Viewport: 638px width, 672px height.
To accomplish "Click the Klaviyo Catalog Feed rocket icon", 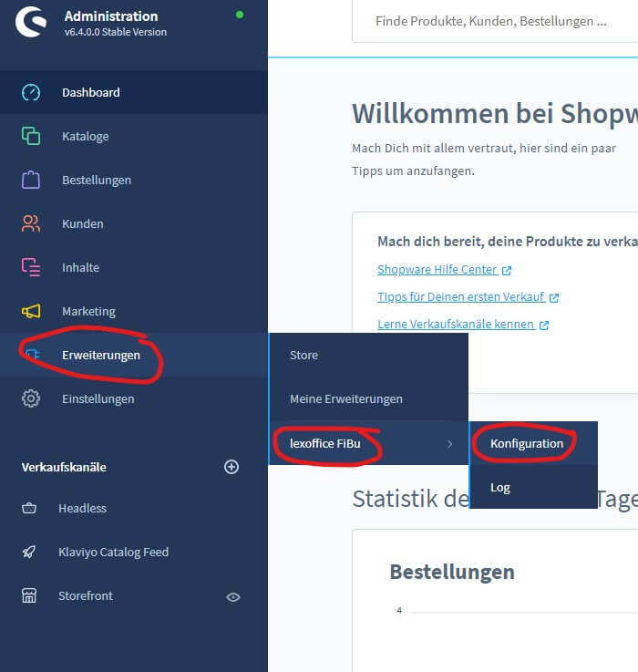I will pyautogui.click(x=29, y=552).
